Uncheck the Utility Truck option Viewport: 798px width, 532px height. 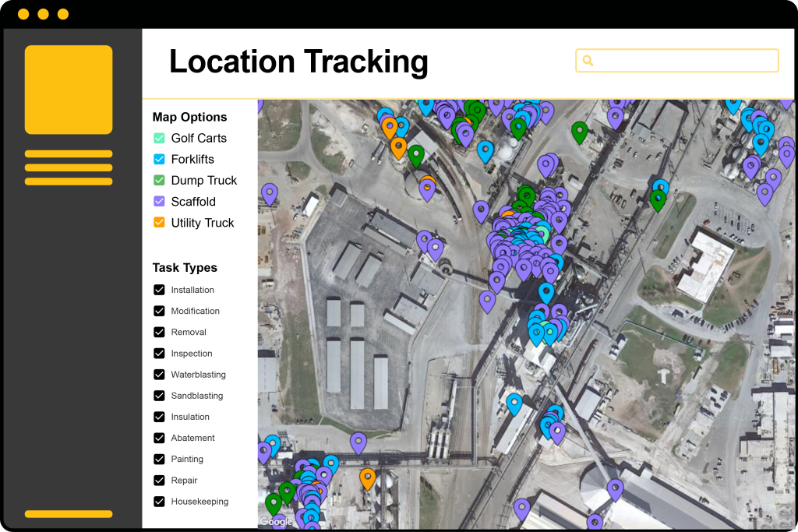pyautogui.click(x=158, y=222)
